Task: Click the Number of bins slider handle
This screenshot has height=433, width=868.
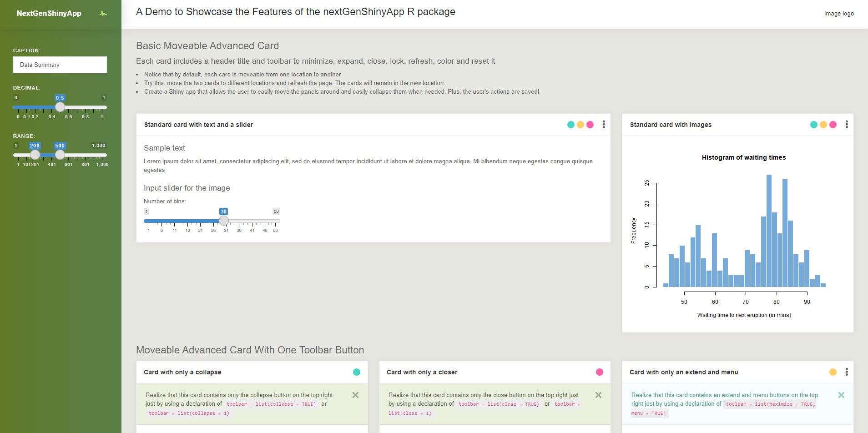Action: 224,221
